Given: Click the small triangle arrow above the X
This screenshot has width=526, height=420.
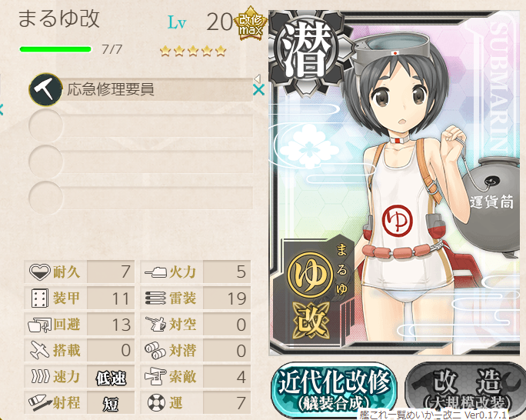Looking at the screenshot, I should click(x=258, y=78).
